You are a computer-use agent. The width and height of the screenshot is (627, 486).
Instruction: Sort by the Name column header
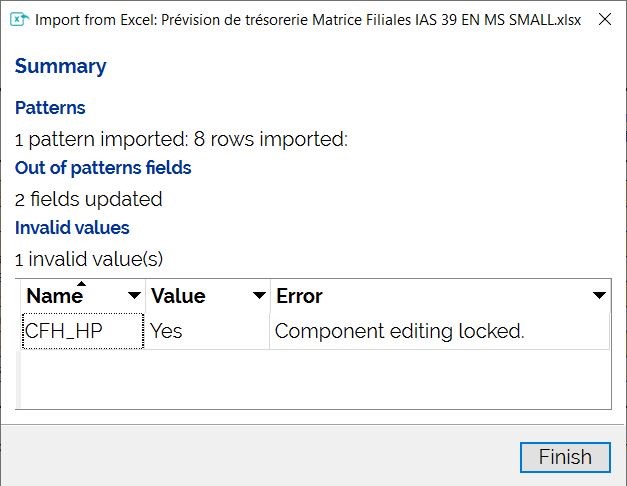tap(55, 296)
